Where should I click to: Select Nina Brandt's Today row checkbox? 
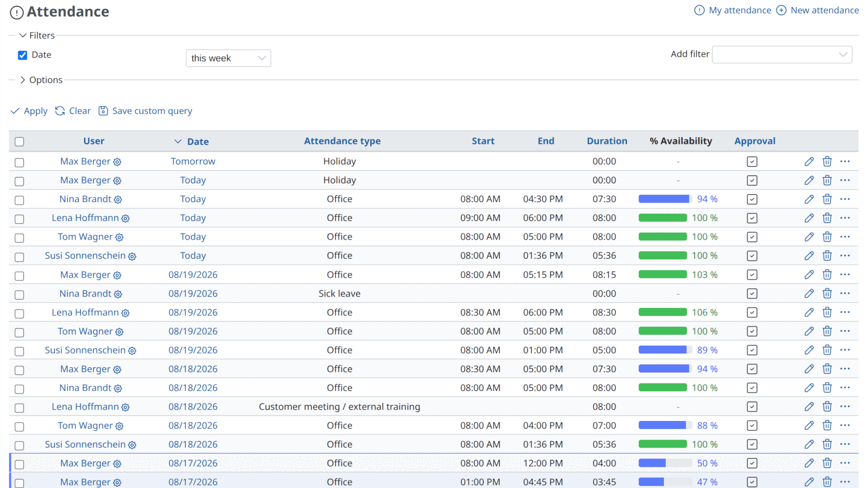[x=19, y=200]
